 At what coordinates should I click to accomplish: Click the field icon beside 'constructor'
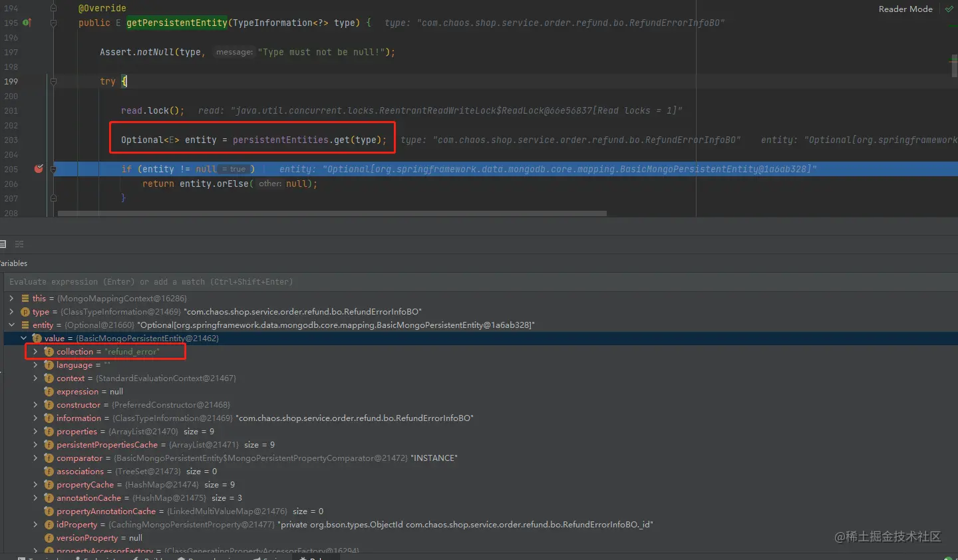[49, 405]
